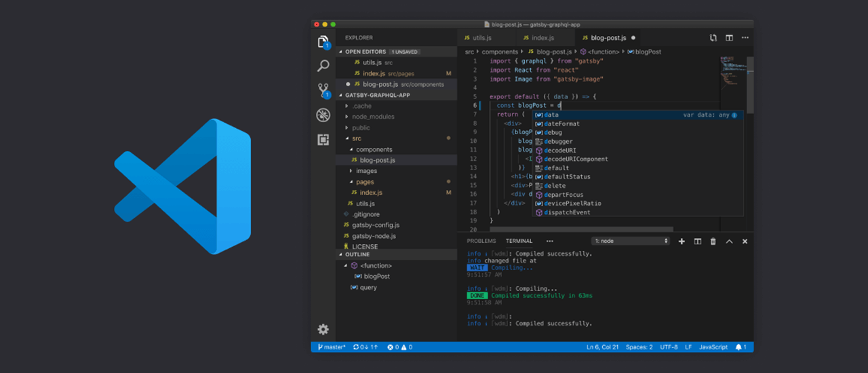
Task: Maximize terminal panel with chevron up
Action: 729,241
